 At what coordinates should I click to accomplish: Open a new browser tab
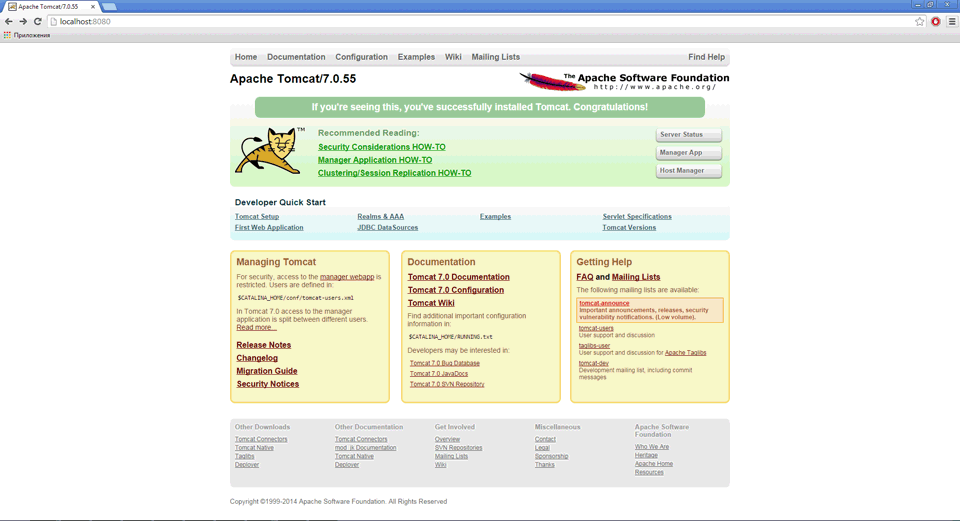[109, 7]
